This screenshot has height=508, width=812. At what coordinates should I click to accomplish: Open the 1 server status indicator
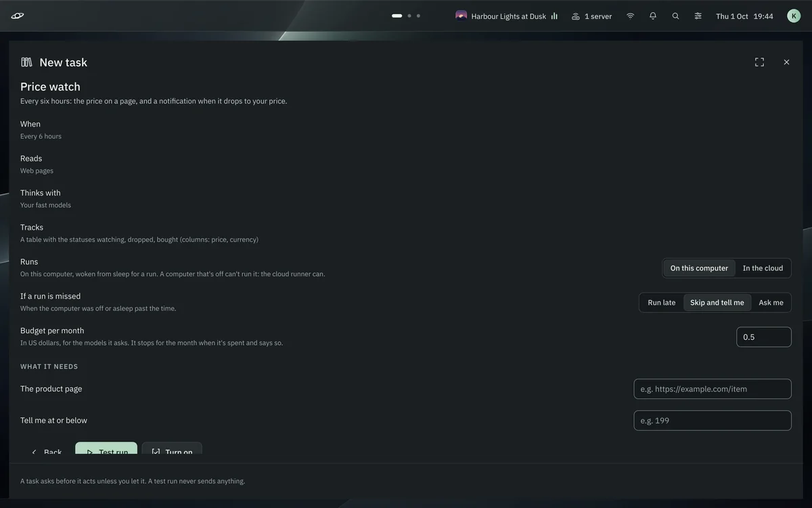591,16
